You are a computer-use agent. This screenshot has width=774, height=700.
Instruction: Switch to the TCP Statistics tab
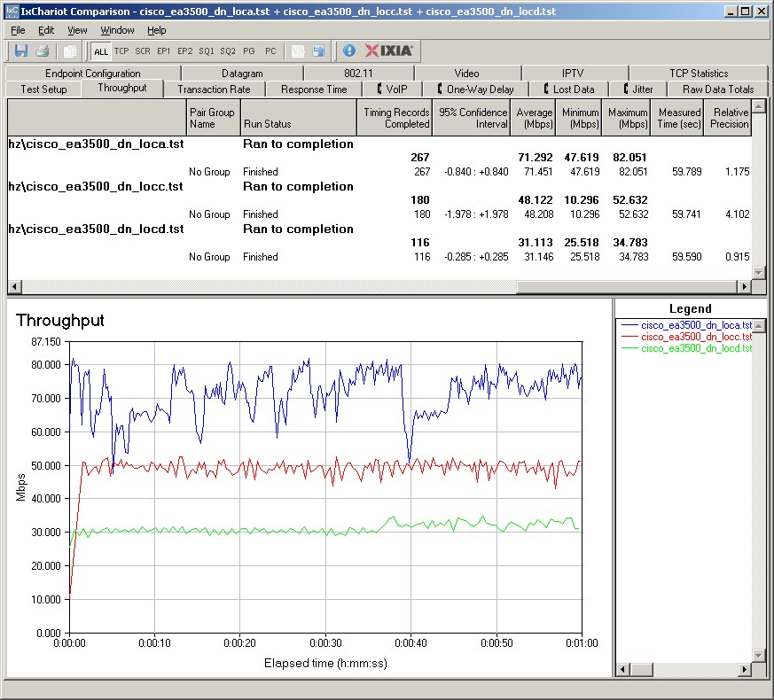(699, 73)
